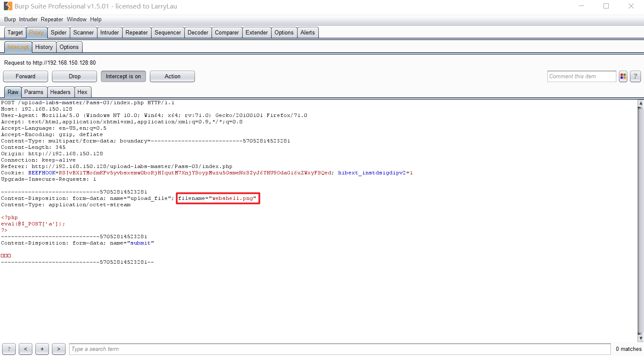Viewport: 644px width, 356px height.
Task: Click the Host header line
Action: point(37,109)
